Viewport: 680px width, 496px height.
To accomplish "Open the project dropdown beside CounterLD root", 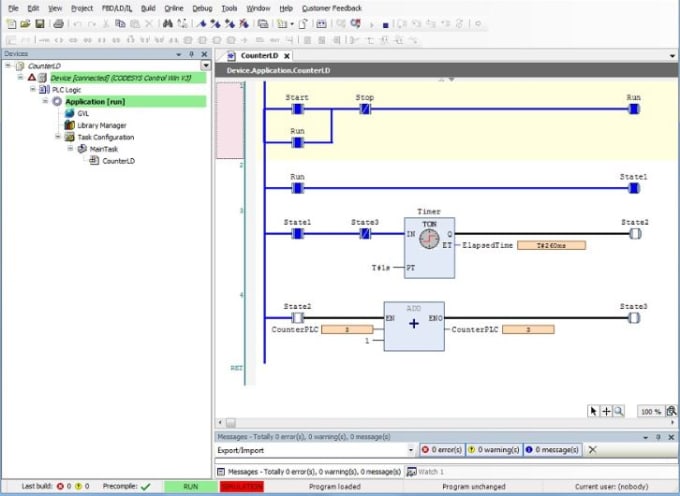I will coord(206,65).
